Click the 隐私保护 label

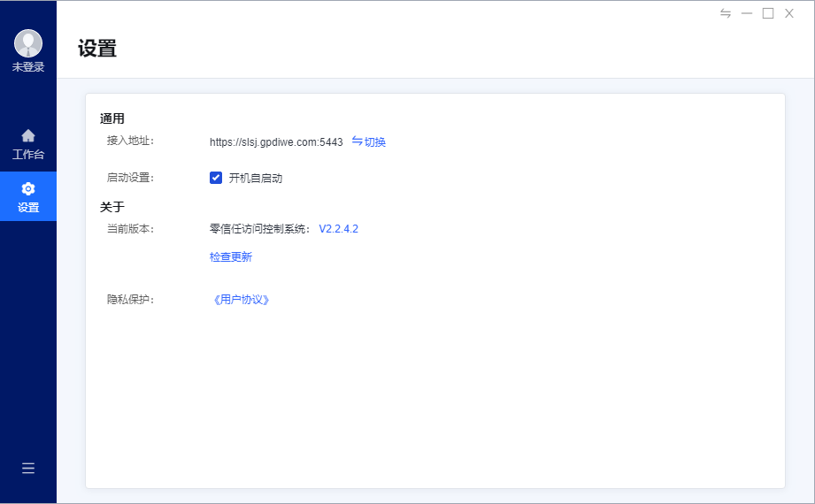pyautogui.click(x=130, y=300)
